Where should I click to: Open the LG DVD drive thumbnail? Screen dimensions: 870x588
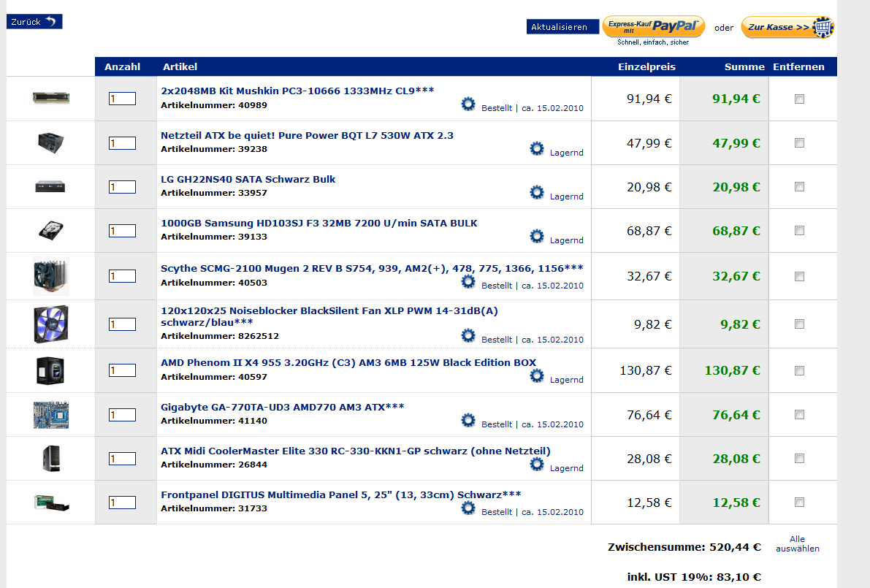click(50, 186)
